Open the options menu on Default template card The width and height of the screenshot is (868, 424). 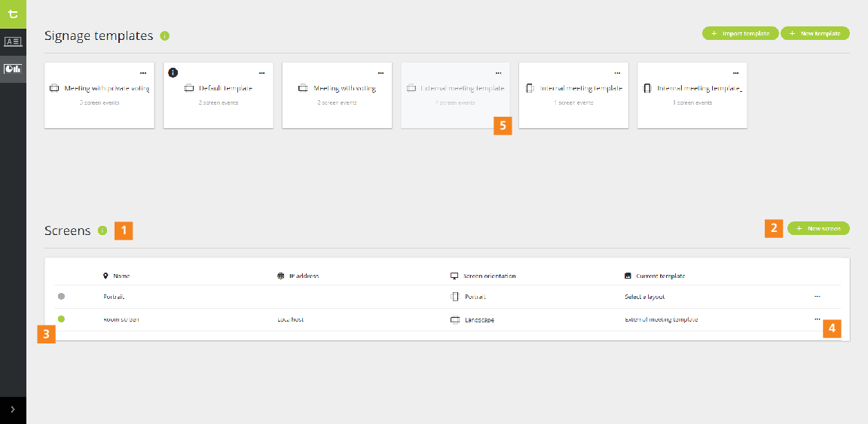[261, 73]
